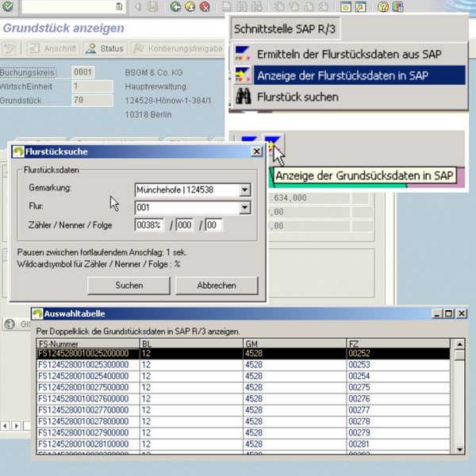476x476 pixels.
Task: Click the GM column header
Action: [x=295, y=344]
